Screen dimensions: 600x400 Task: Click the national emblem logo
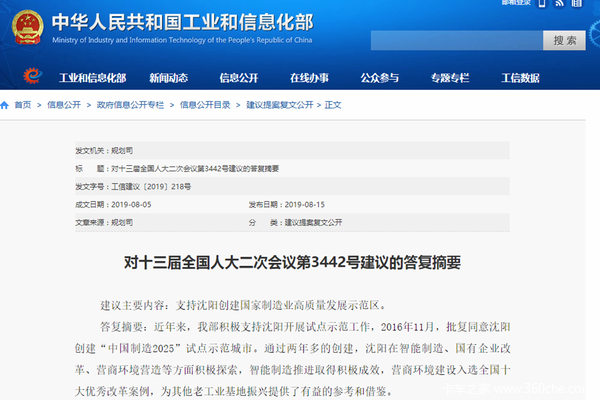(28, 25)
